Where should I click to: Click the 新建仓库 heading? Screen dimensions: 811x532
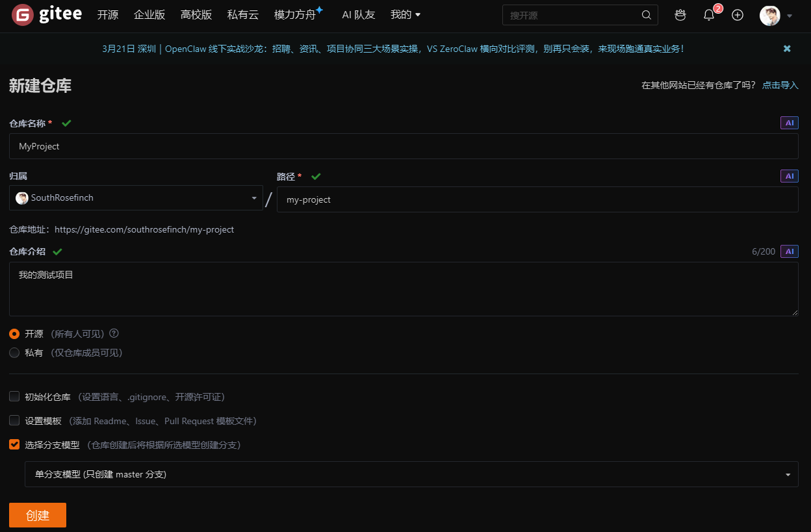tap(40, 86)
